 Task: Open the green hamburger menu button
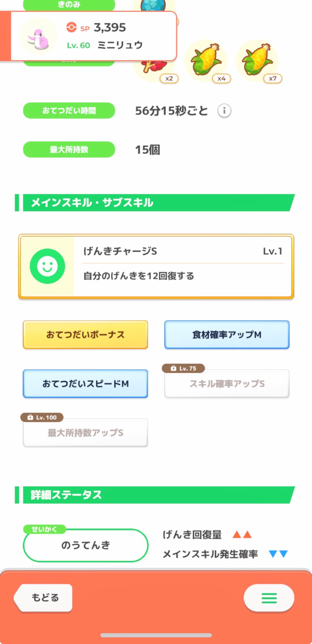[269, 598]
